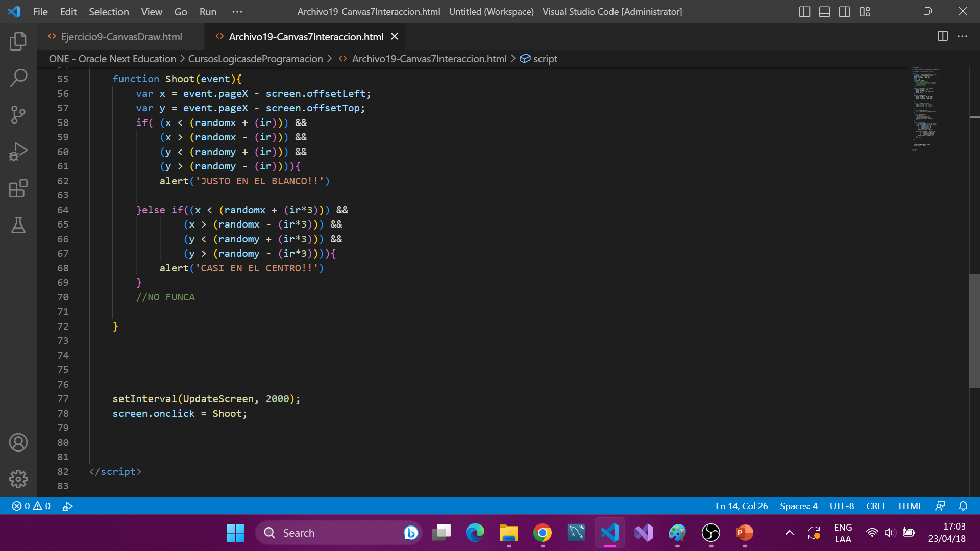Open the Selection menu
This screenshot has width=980, height=551.
coord(109,12)
